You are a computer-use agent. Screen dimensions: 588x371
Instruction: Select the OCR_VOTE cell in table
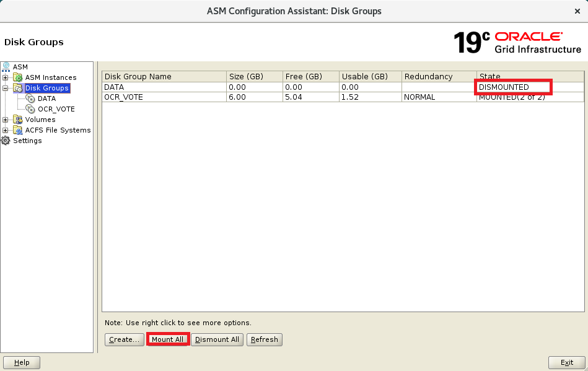coord(164,97)
